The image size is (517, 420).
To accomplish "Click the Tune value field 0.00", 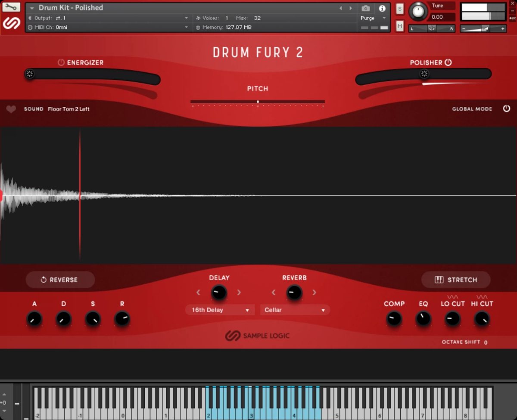I will pyautogui.click(x=443, y=17).
